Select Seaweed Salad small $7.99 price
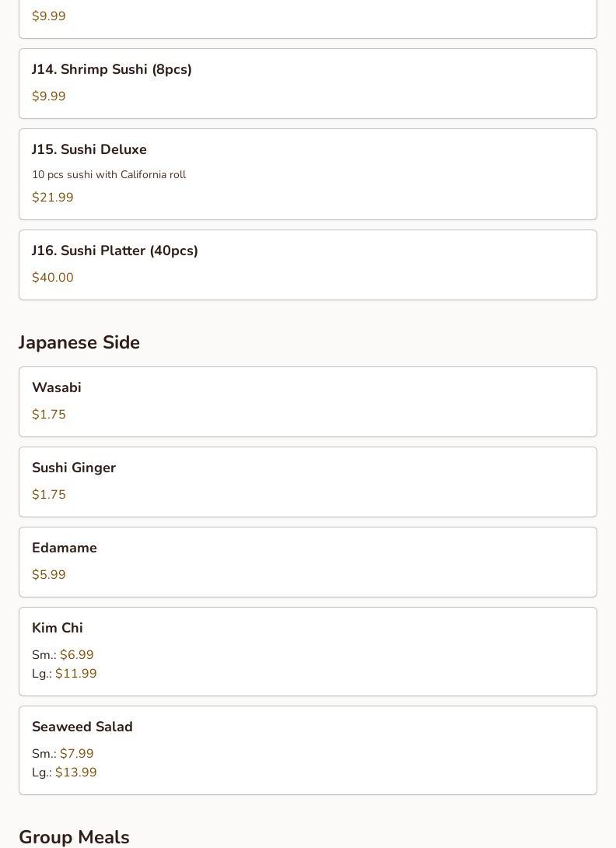 [x=76, y=754]
